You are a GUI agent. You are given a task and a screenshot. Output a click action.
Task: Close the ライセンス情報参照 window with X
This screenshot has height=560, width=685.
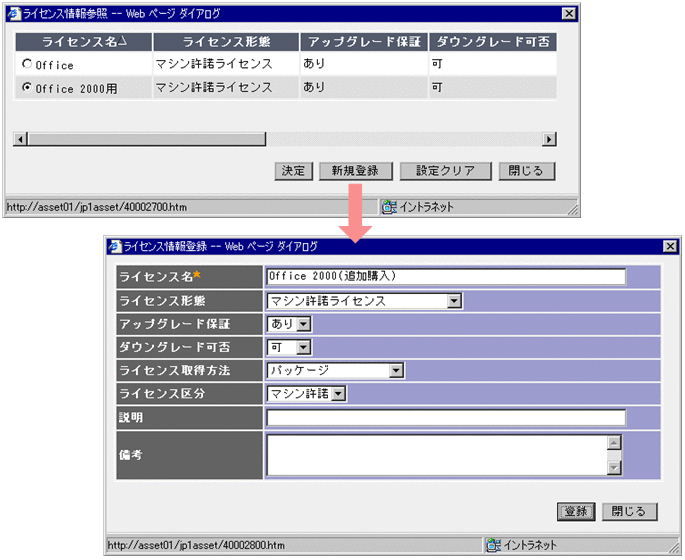pyautogui.click(x=569, y=14)
